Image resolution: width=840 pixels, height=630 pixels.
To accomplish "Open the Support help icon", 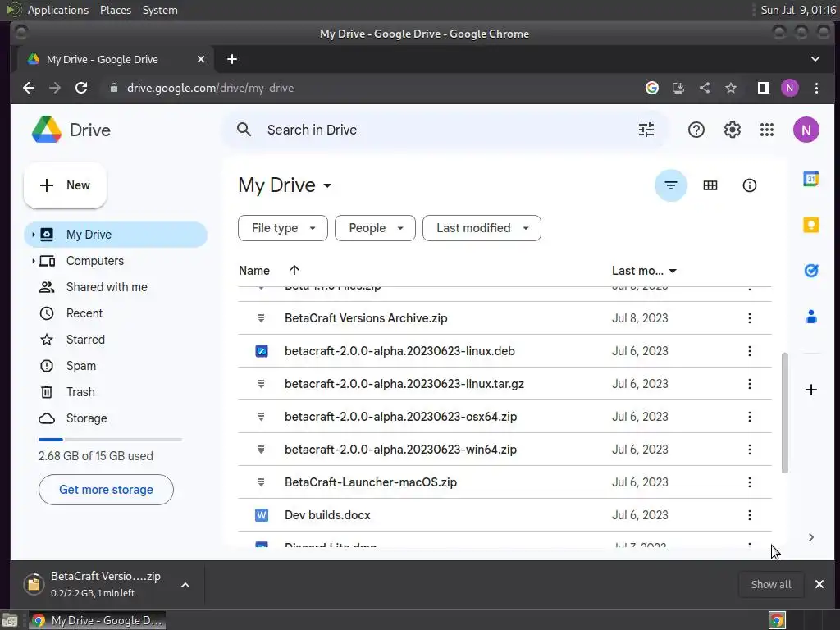I will pyautogui.click(x=696, y=130).
